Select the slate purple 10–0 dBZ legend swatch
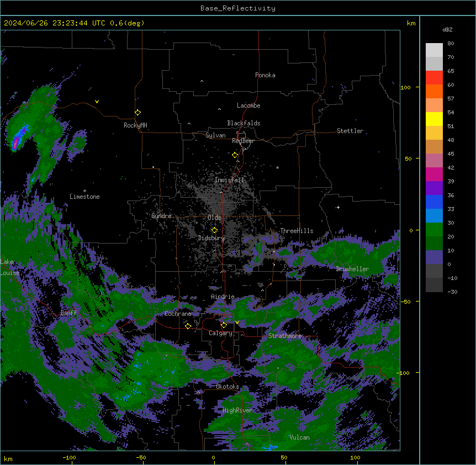 tap(434, 257)
